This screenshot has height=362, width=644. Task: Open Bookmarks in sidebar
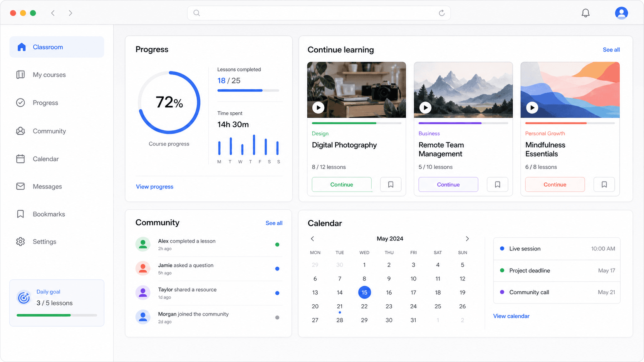pyautogui.click(x=57, y=214)
